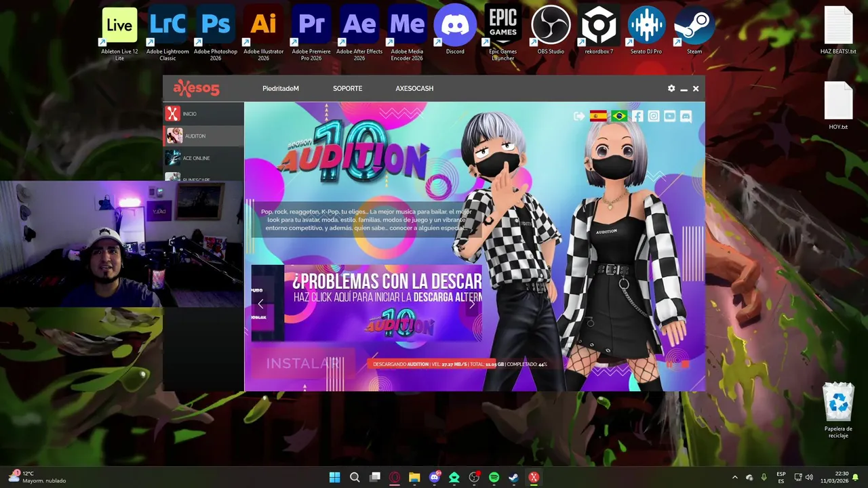This screenshot has width=868, height=488.
Task: Open the Instagram icon in the banner
Action: pos(653,117)
